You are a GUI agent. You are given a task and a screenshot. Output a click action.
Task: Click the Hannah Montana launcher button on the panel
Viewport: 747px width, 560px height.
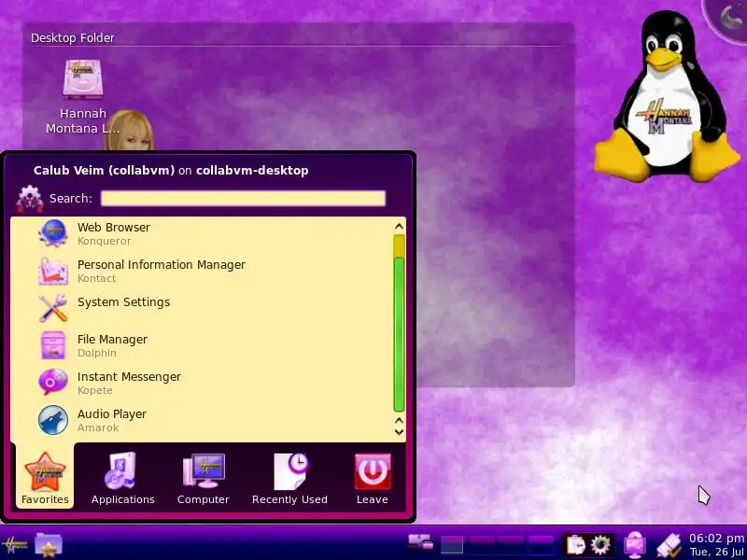click(x=14, y=545)
